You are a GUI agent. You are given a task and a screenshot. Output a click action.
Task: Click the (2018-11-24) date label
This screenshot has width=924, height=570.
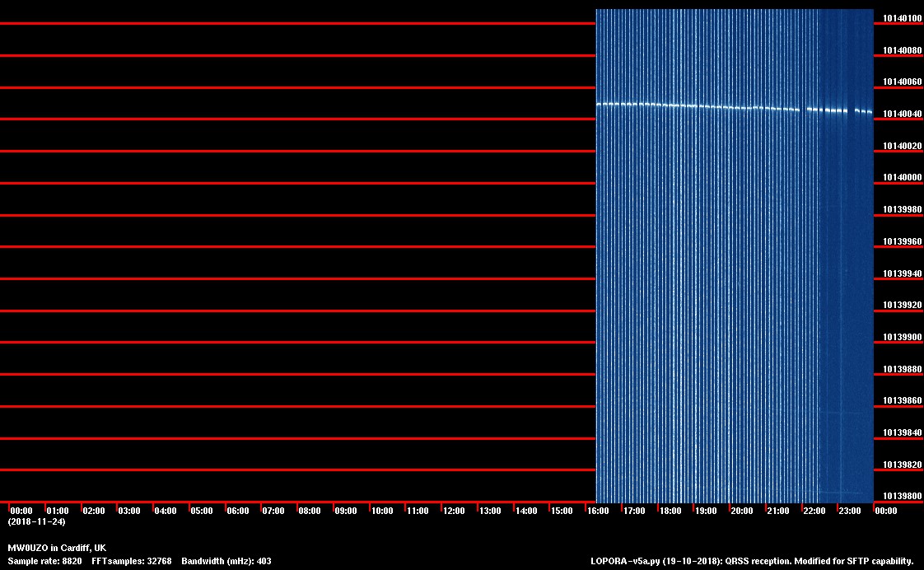click(36, 521)
